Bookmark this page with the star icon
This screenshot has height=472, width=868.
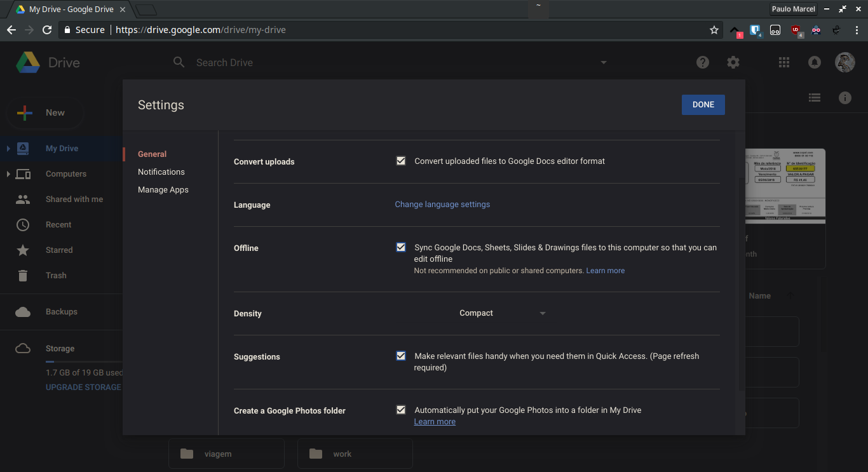click(714, 30)
